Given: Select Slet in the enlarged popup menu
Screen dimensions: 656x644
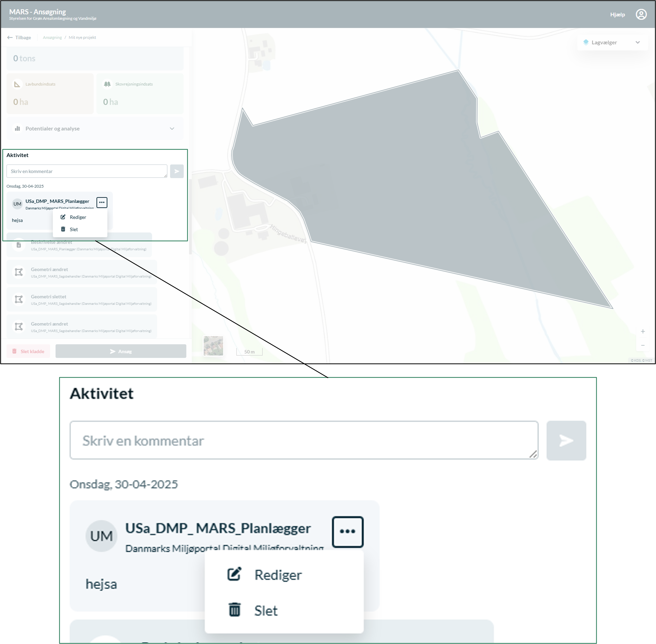Looking at the screenshot, I should [284, 610].
